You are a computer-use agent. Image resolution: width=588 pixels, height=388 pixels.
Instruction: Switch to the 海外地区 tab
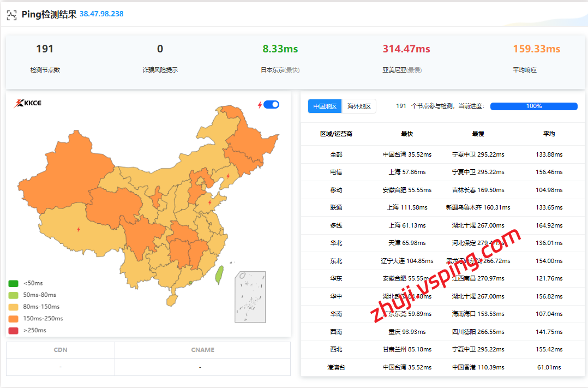pyautogui.click(x=359, y=106)
